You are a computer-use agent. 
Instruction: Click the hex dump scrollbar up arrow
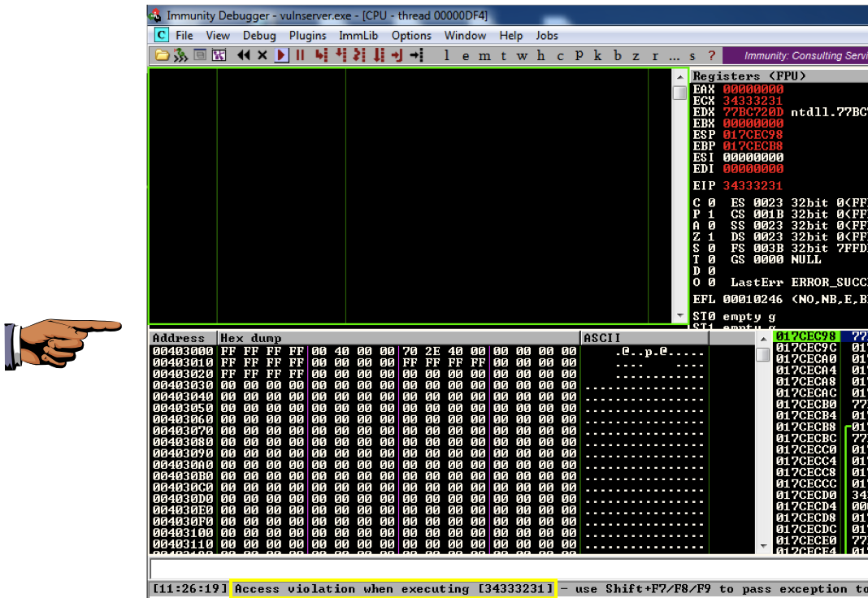tap(762, 338)
